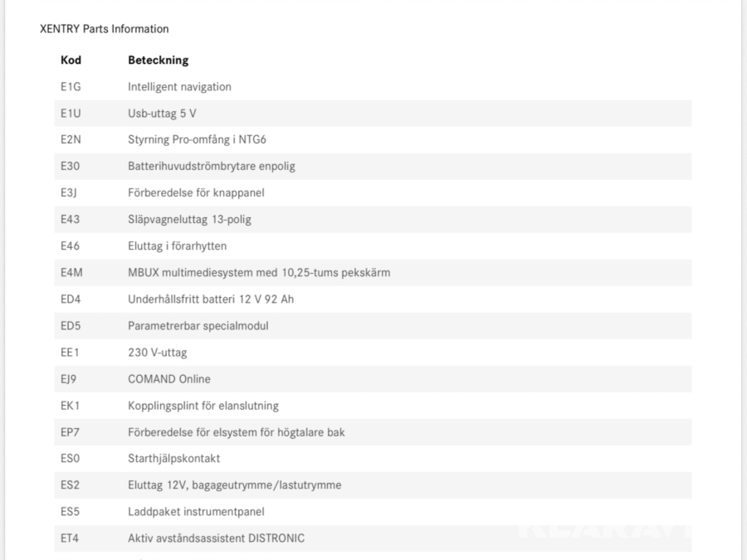This screenshot has width=747, height=560.
Task: Click the EK1 code cell
Action: click(71, 406)
